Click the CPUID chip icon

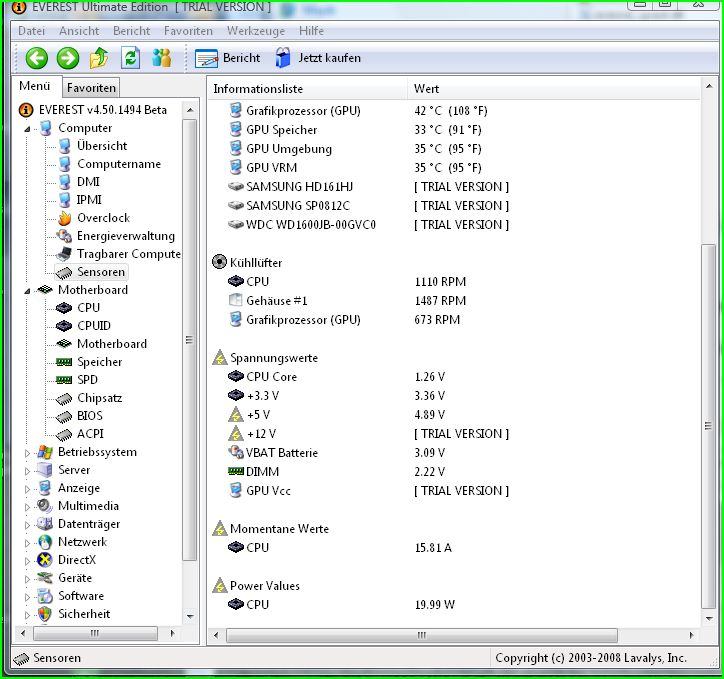(x=64, y=326)
